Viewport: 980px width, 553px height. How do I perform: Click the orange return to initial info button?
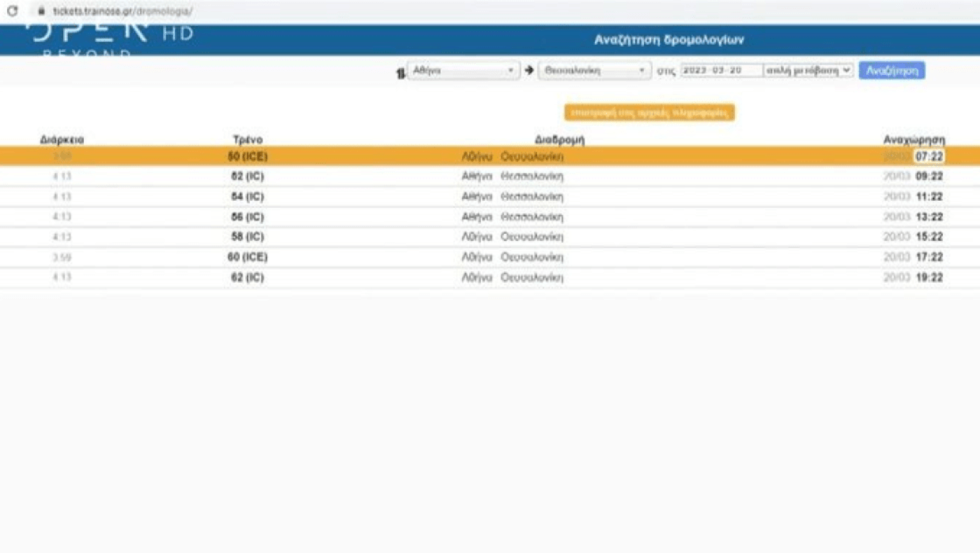pyautogui.click(x=649, y=113)
